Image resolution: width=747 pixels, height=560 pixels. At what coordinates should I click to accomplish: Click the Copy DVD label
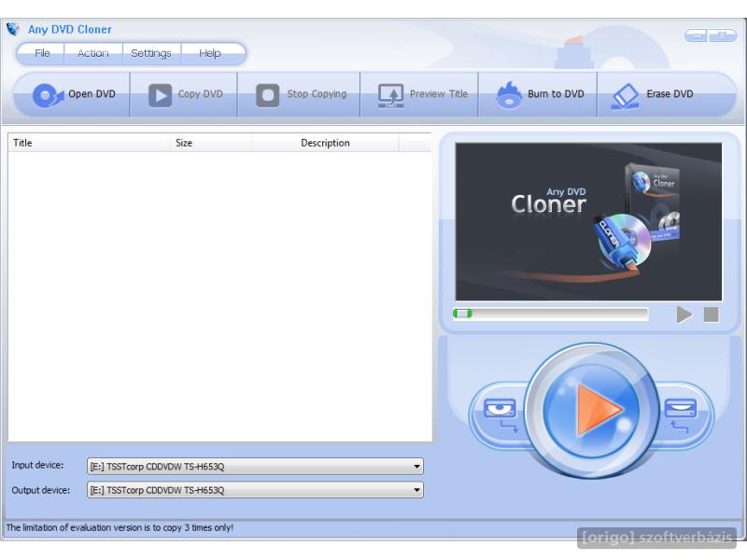[x=200, y=94]
